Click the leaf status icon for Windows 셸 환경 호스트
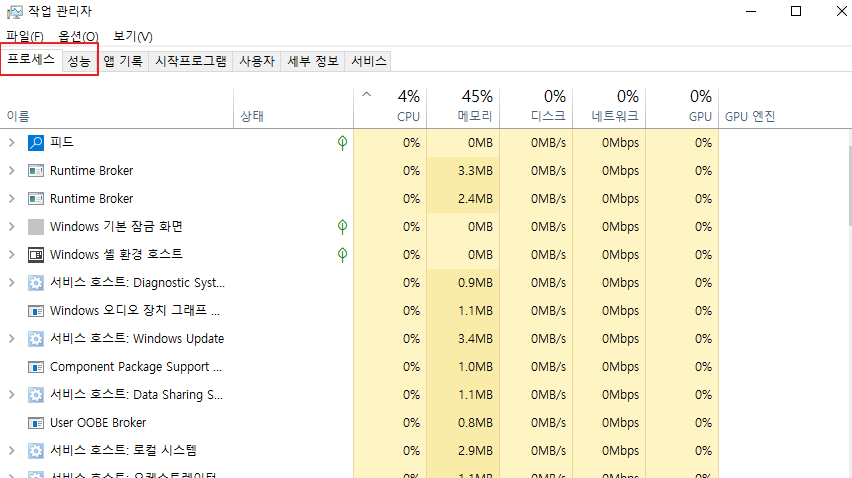 click(x=342, y=255)
